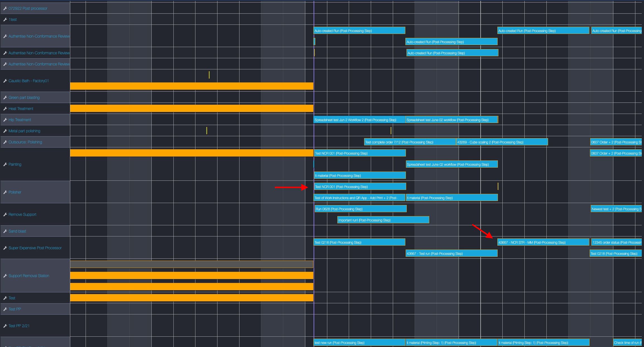Select 43269 - Cube scaling 2 run bar

(502, 142)
